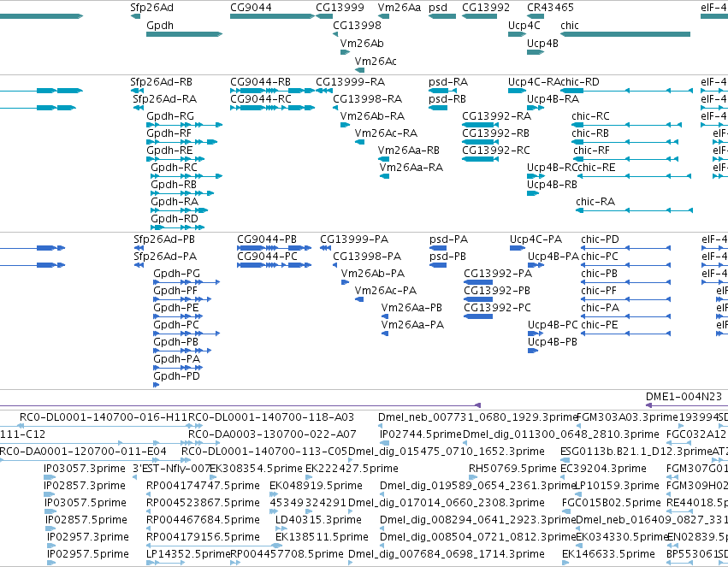Click the Vm26Ab-RA transcript

345,125
